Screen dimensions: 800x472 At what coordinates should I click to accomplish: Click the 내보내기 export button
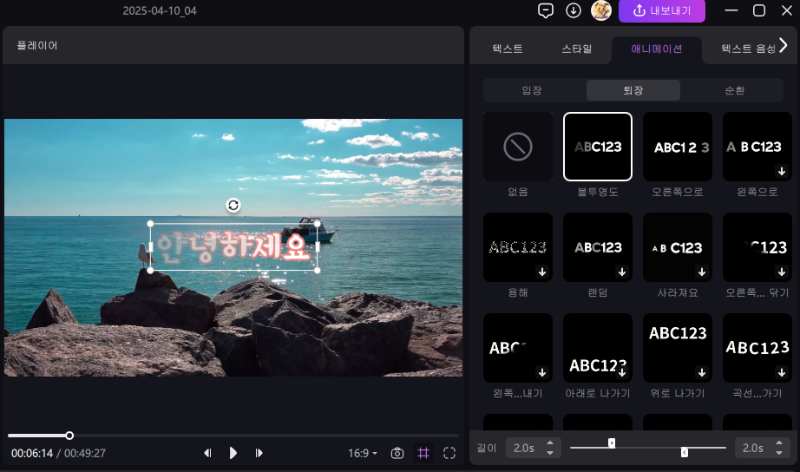tap(662, 11)
